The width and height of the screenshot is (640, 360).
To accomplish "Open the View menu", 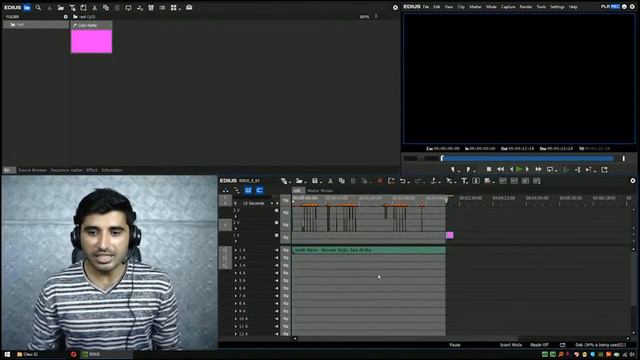I will (x=449, y=7).
